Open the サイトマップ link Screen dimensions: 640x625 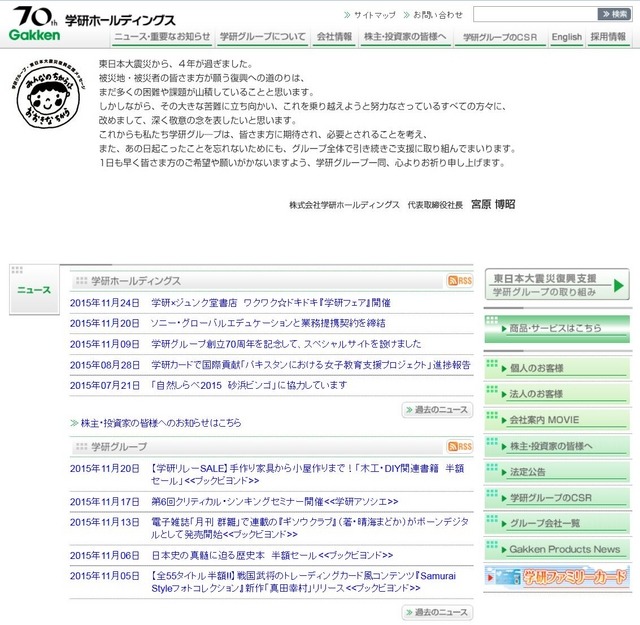pos(370,15)
